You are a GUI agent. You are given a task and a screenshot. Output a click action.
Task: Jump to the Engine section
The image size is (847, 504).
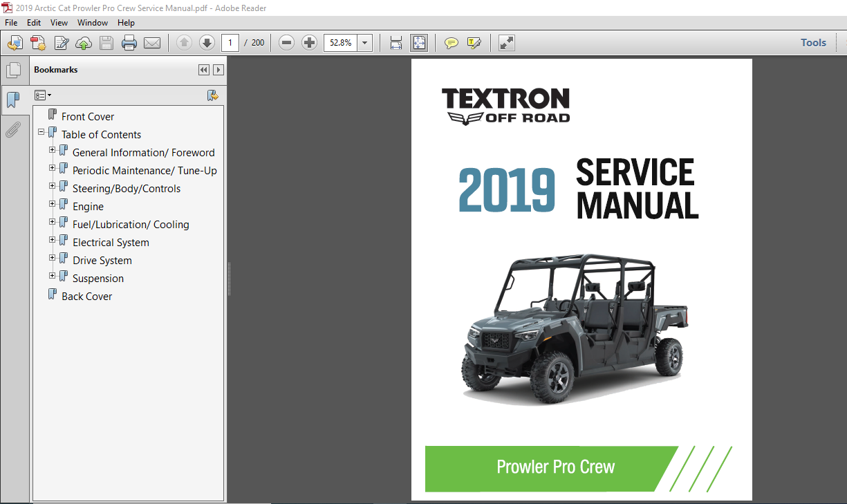[x=88, y=207]
